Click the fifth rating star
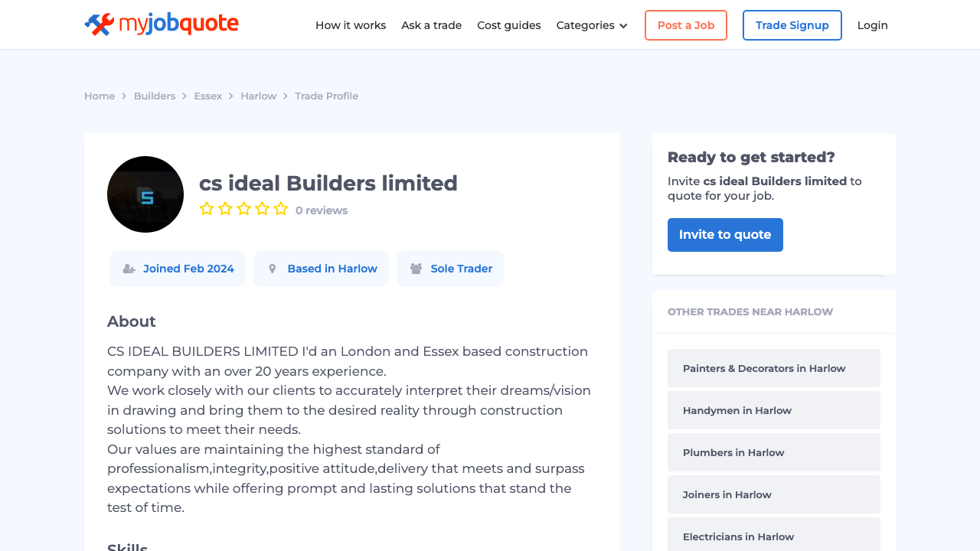 (x=281, y=207)
